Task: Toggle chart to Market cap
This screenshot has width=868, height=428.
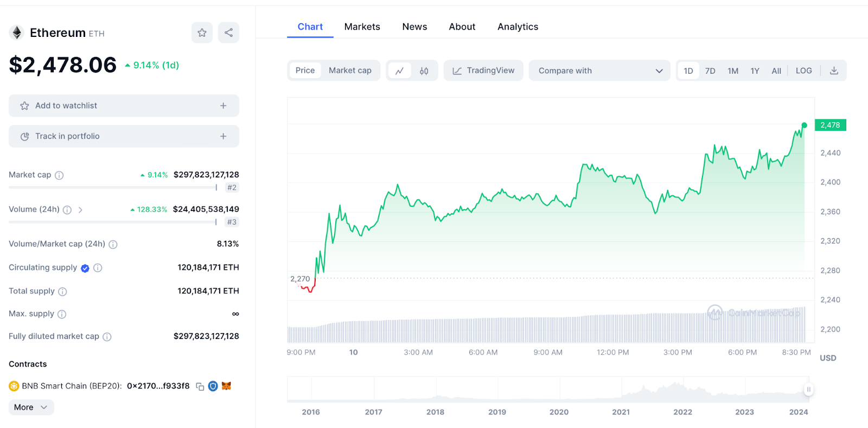Action: (x=350, y=71)
